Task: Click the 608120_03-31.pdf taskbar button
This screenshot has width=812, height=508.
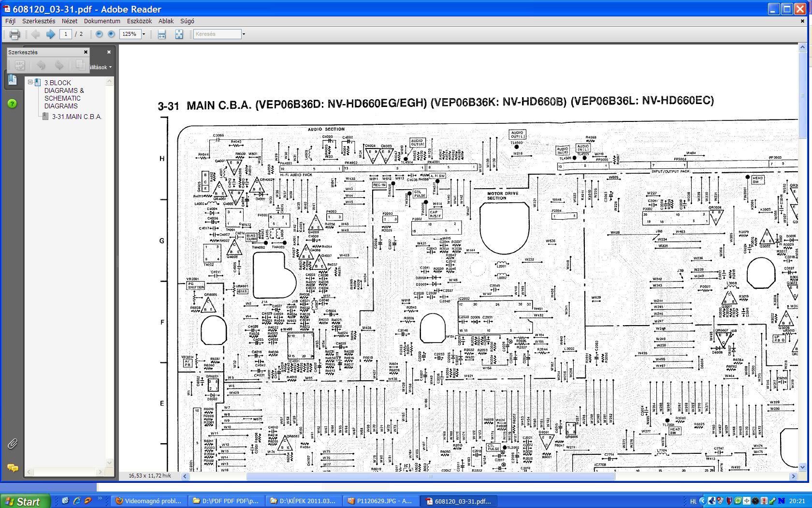Action: click(458, 501)
